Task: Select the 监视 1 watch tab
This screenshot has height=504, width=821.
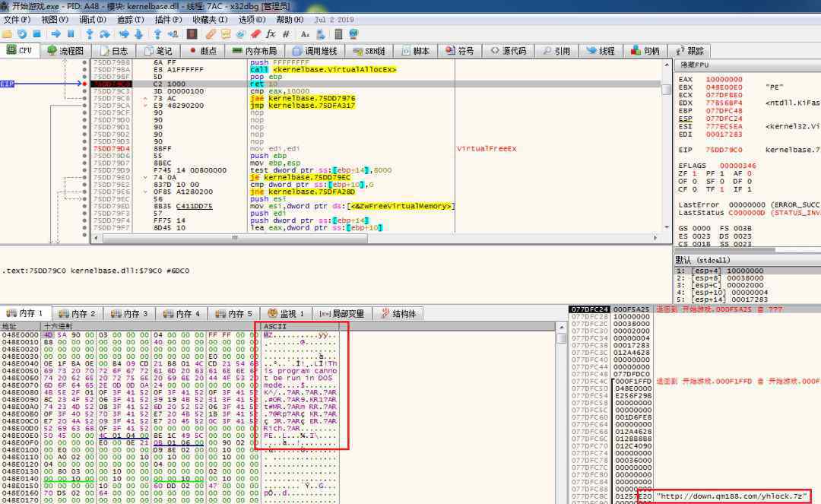Action: pos(286,313)
